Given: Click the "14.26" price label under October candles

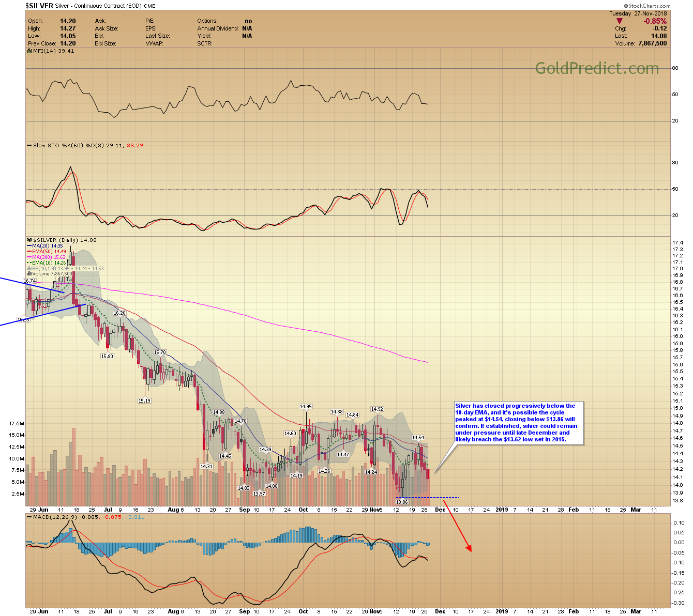Looking at the screenshot, I should (324, 471).
